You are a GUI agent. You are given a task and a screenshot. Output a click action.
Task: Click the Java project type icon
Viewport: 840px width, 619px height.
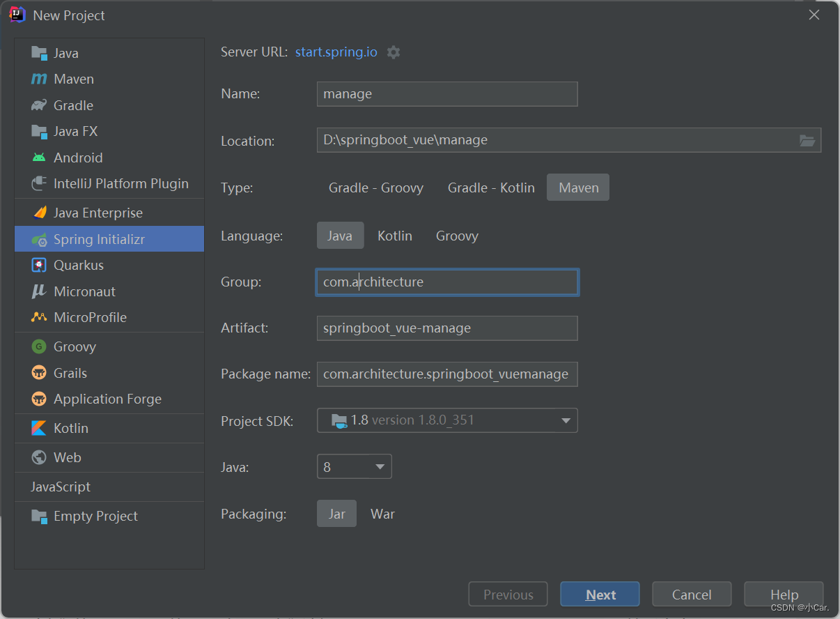(x=39, y=53)
